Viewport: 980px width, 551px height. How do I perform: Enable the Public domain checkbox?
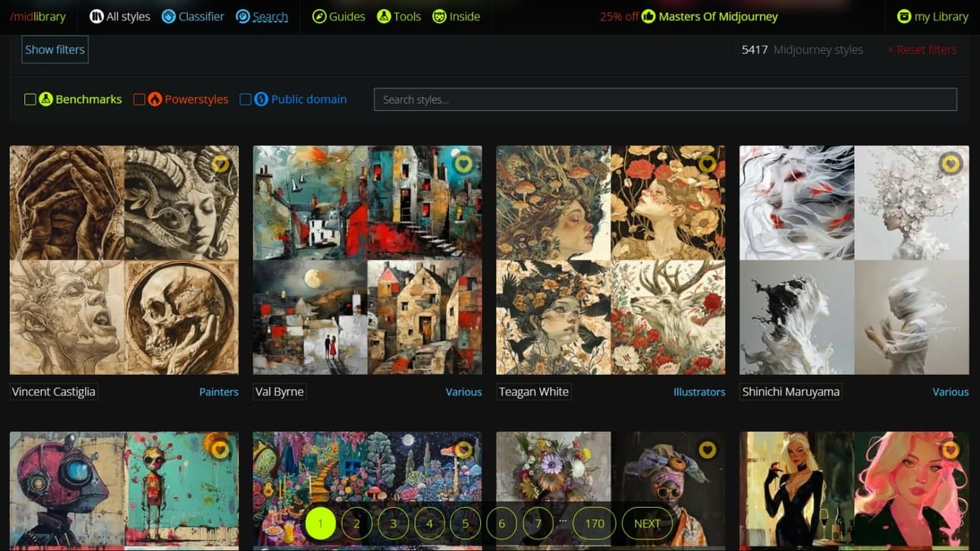pos(245,99)
